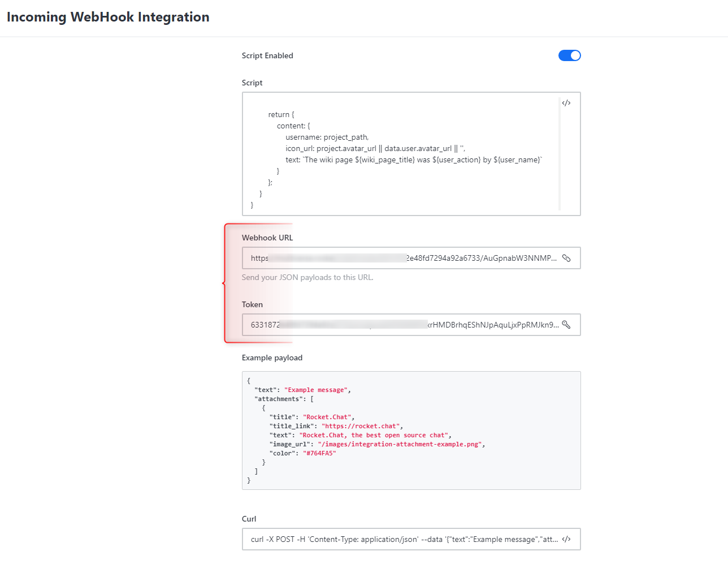Viewport: 728px width, 564px height.
Task: Click the 'Incoming WebHook Integration' page heading
Action: (x=108, y=17)
